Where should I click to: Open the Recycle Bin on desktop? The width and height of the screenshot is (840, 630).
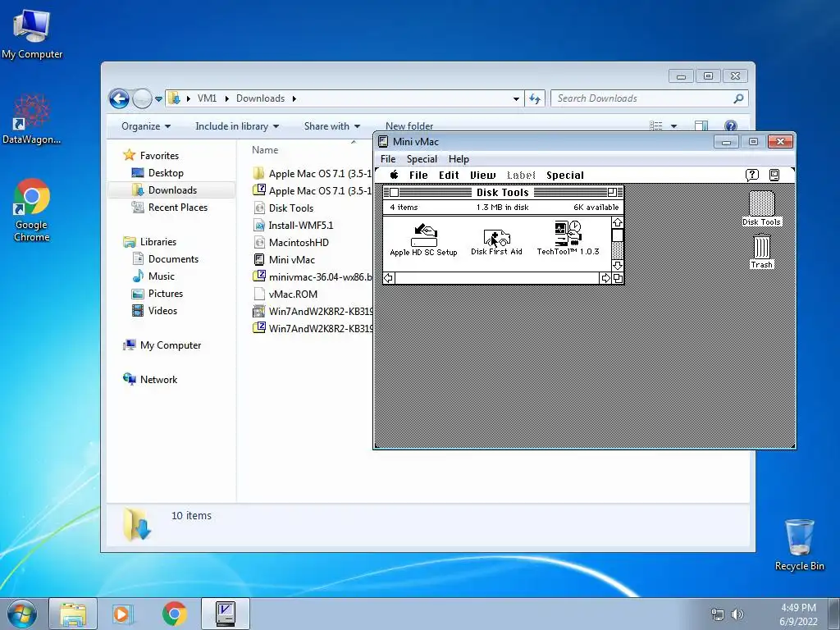click(799, 545)
